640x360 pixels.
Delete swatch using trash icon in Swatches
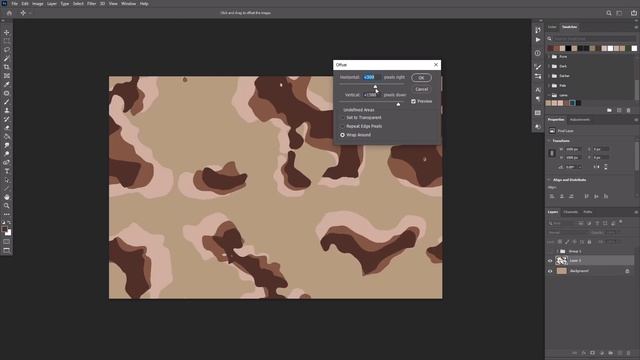point(628,110)
